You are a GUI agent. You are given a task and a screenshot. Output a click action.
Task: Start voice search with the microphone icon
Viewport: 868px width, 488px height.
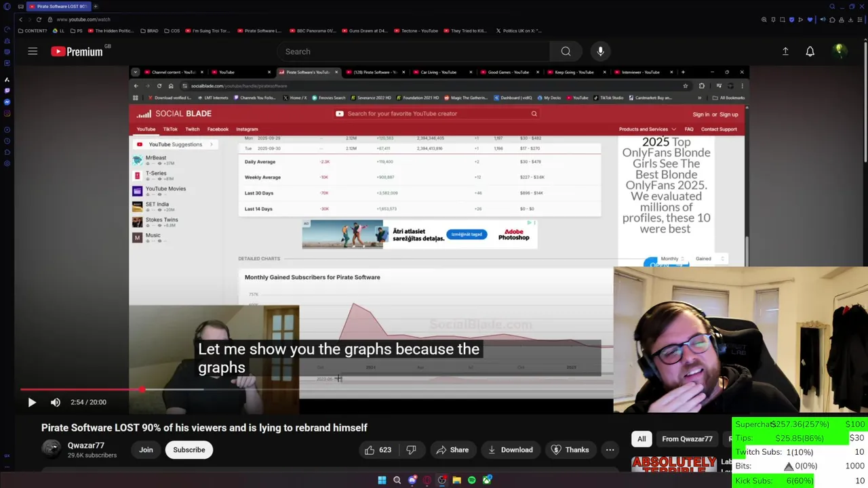coord(600,52)
